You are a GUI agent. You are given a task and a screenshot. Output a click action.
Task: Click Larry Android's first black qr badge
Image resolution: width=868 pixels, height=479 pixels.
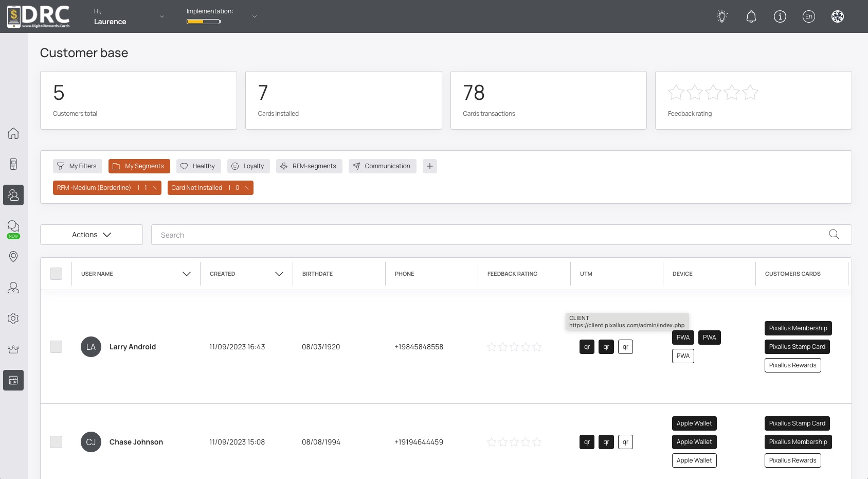click(x=587, y=347)
